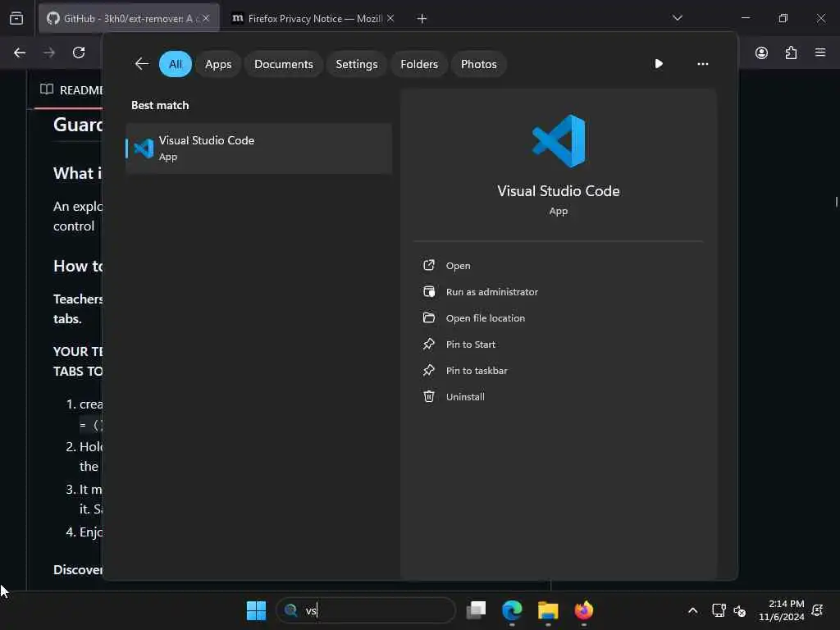
Task: Open the Windows Start menu
Action: [x=256, y=610]
